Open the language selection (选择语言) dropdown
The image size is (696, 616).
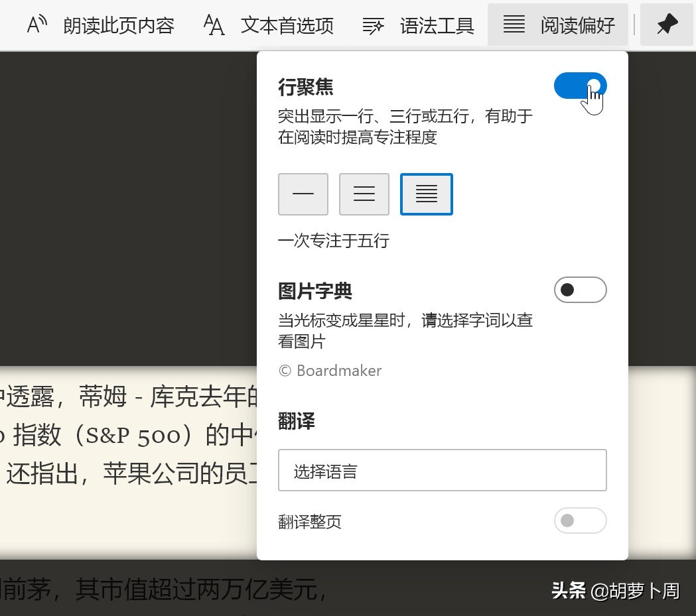click(443, 469)
